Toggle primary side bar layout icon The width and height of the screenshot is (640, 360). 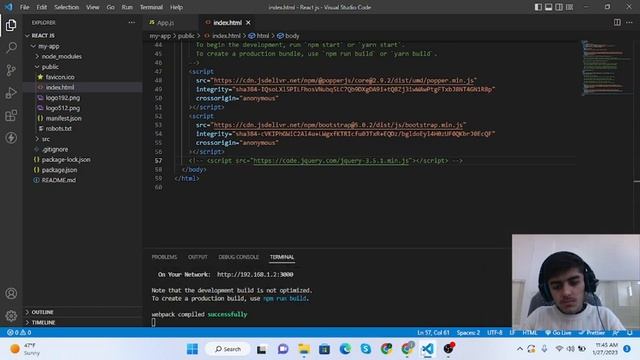point(538,7)
